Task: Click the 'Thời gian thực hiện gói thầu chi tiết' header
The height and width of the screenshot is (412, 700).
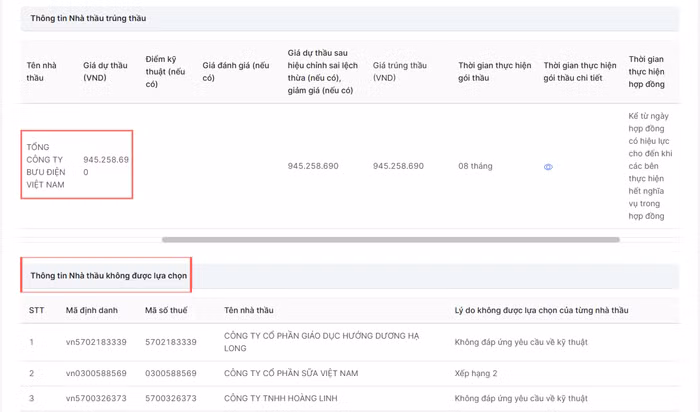Action: (x=579, y=71)
